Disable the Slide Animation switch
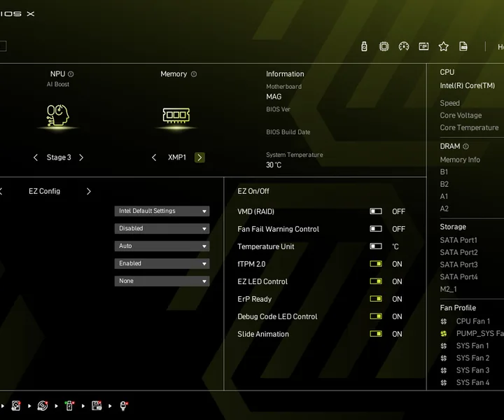The image size is (504, 420). tap(376, 334)
